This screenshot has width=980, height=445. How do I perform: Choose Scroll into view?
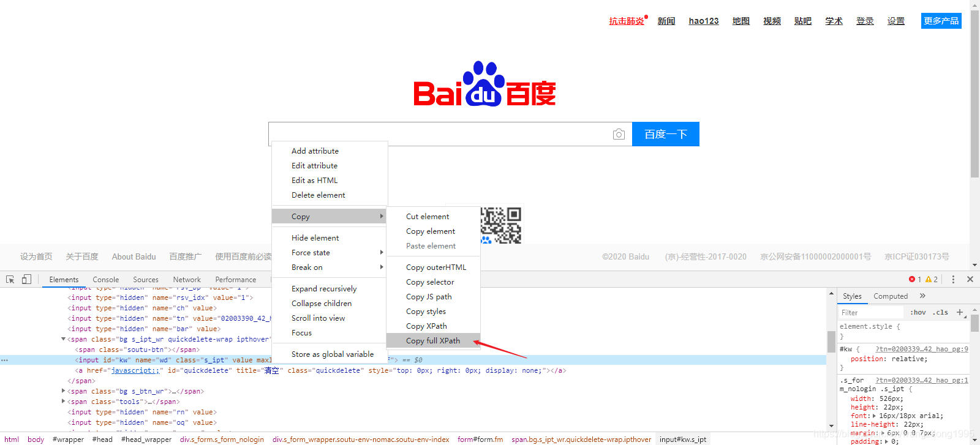click(x=330, y=318)
